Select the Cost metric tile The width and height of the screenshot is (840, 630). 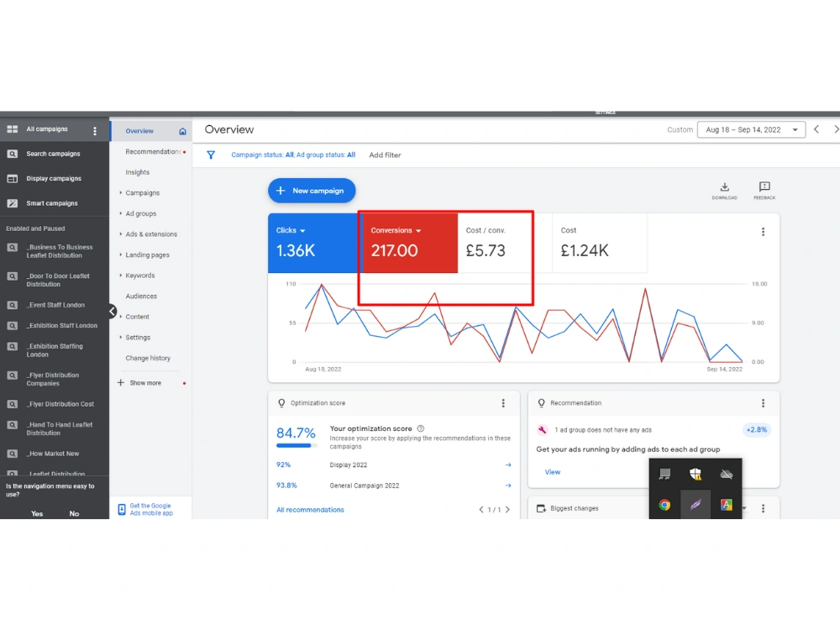click(x=600, y=243)
